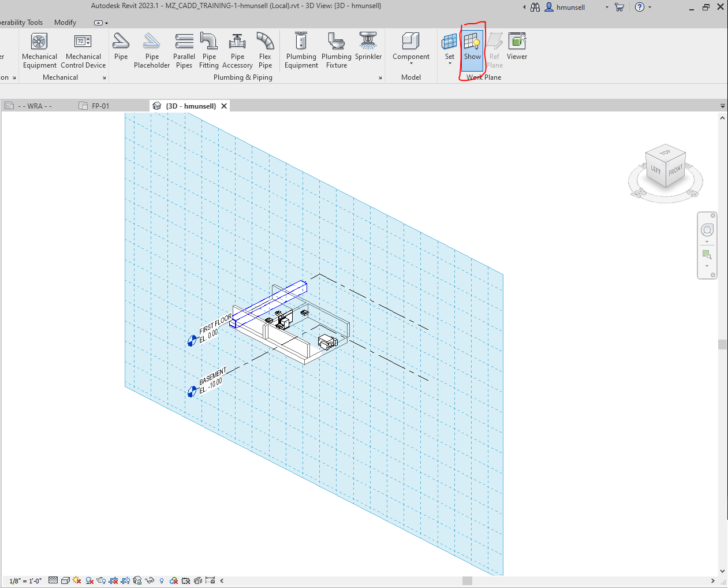Viewport: 728px width, 588px height.
Task: Toggle Sun Path on the view bar
Action: pyautogui.click(x=77, y=580)
